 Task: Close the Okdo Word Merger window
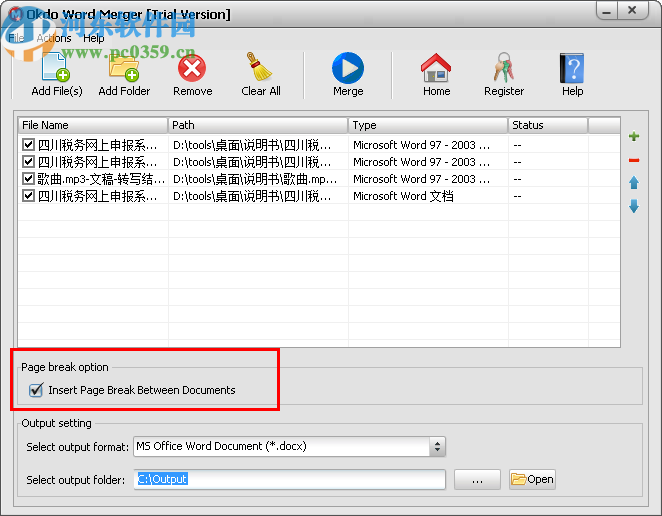tap(632, 11)
